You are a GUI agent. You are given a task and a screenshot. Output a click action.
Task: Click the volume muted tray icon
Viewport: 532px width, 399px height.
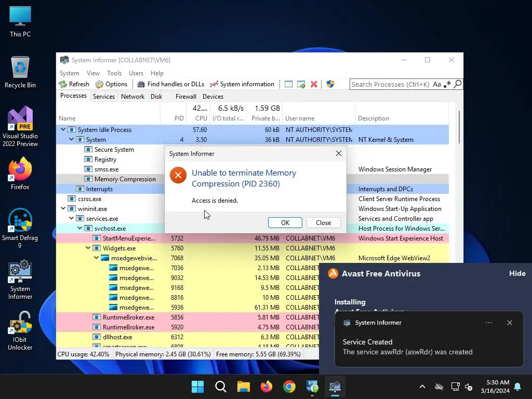[469, 387]
